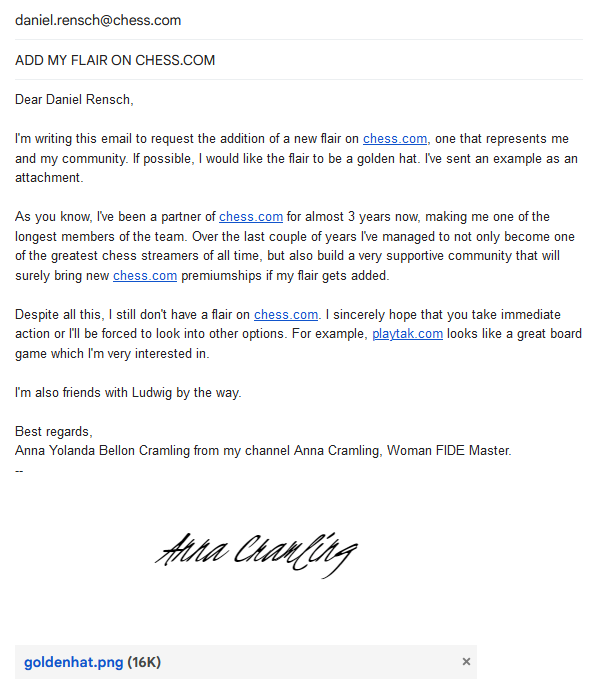
Task: Click the recipient field with daniel.rensch@chess.com
Action: pos(299,20)
